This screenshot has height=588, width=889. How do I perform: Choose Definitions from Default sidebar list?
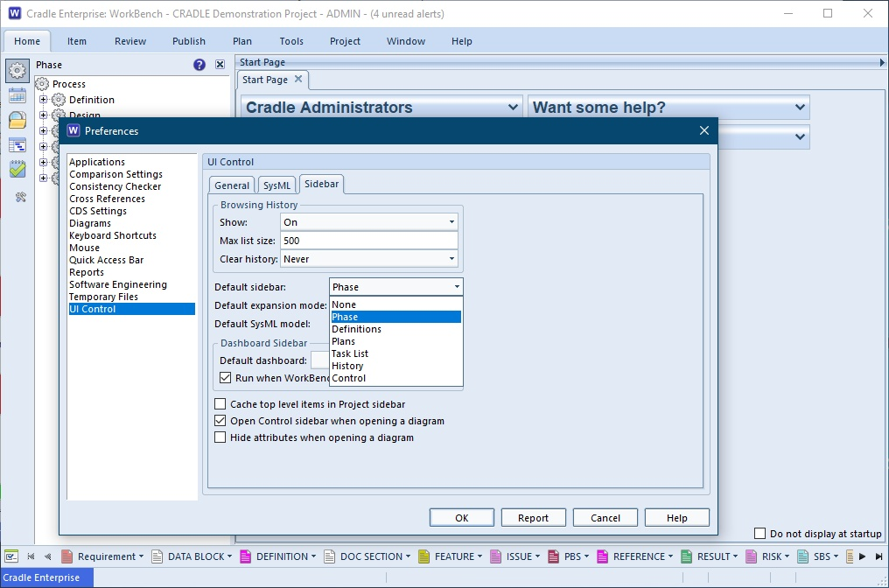395,329
